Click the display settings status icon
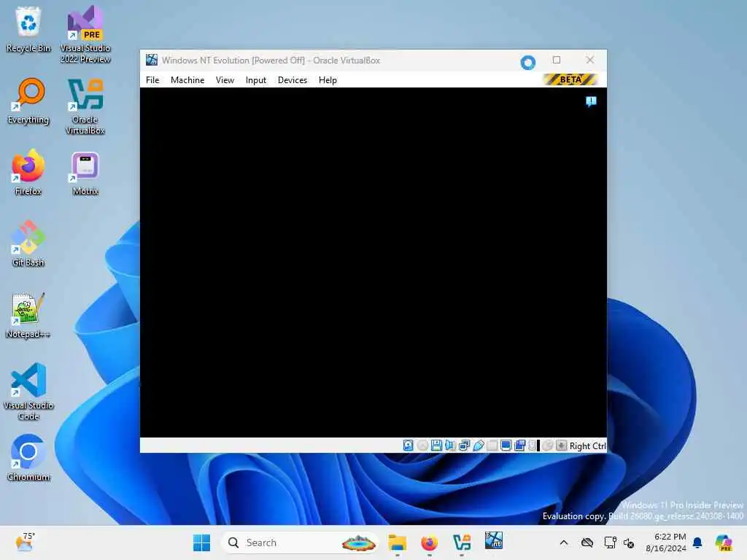Viewport: 747px width, 560px height. click(506, 446)
